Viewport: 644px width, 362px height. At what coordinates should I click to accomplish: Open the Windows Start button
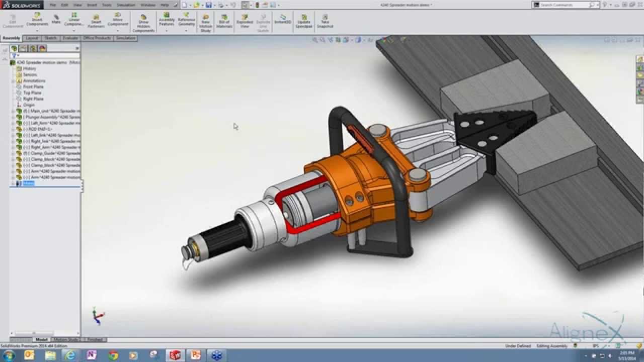pos(9,355)
